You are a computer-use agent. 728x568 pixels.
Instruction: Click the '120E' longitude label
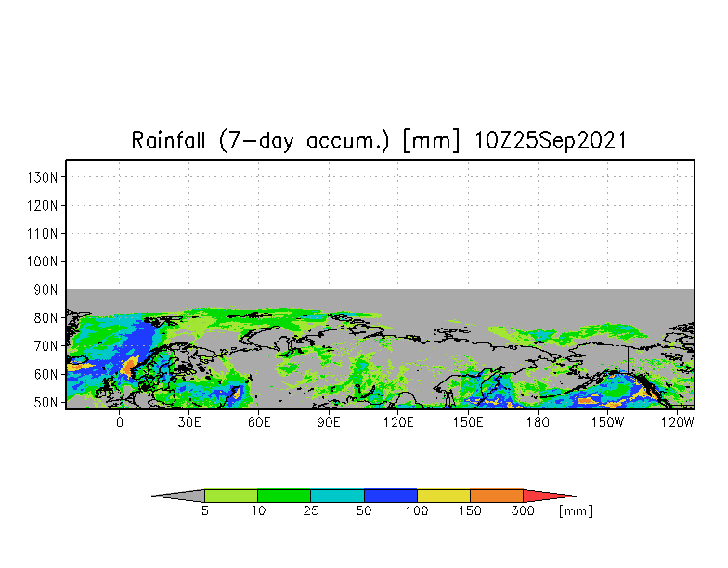pos(398,422)
